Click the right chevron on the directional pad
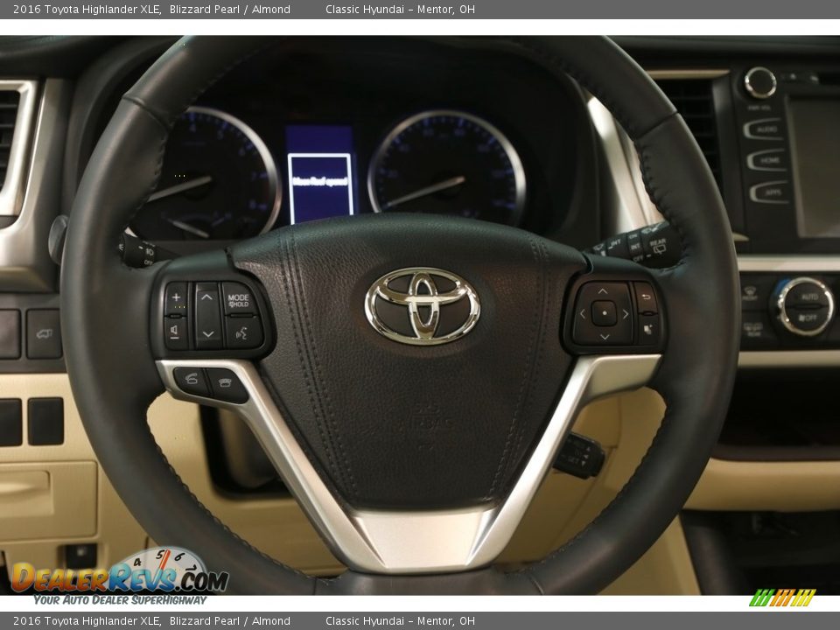Viewport: 840px width, 630px height. (626, 314)
